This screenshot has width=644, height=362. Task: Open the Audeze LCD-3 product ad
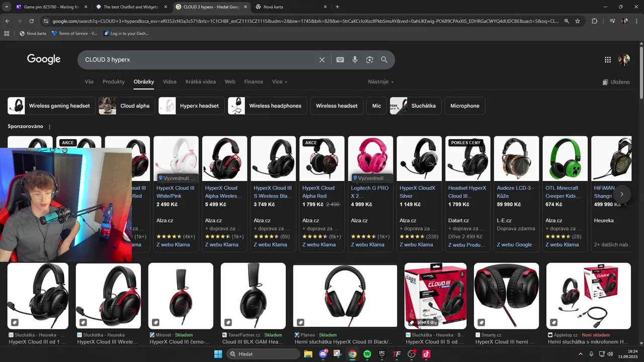(x=516, y=193)
